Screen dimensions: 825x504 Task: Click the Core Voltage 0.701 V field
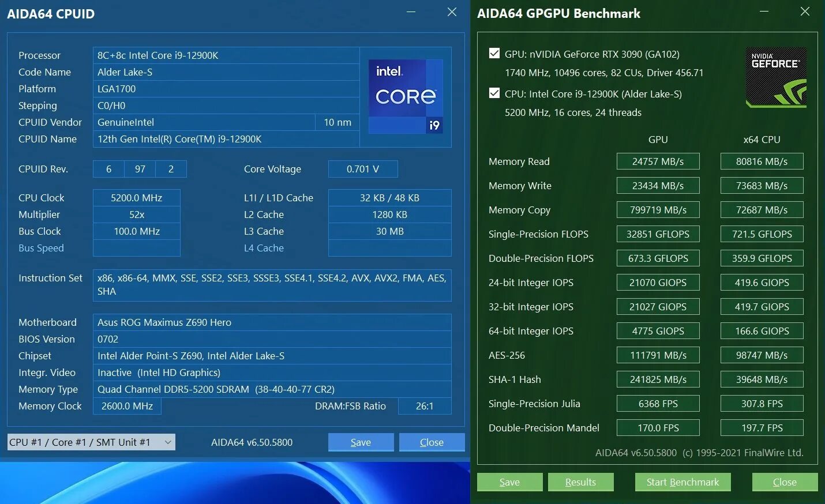[363, 169]
